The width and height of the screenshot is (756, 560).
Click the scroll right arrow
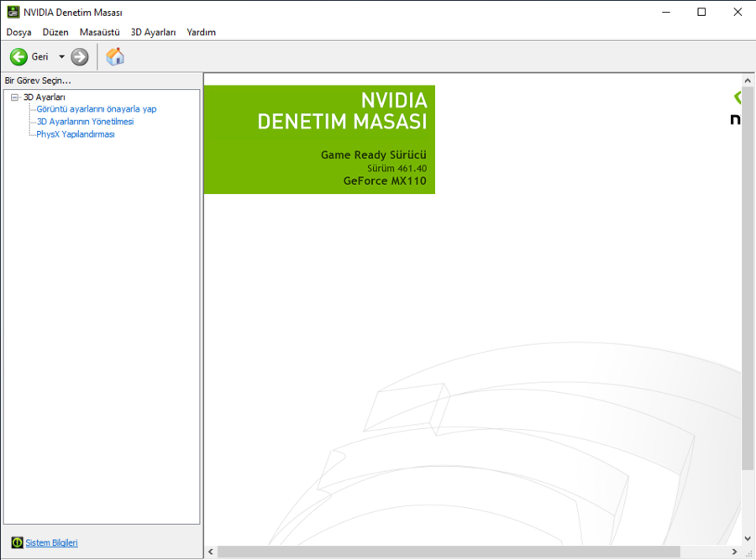pyautogui.click(x=734, y=552)
